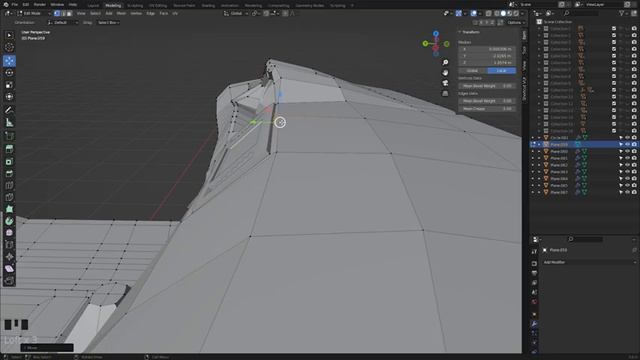Open the Vertex menu in viewport header

tap(136, 13)
